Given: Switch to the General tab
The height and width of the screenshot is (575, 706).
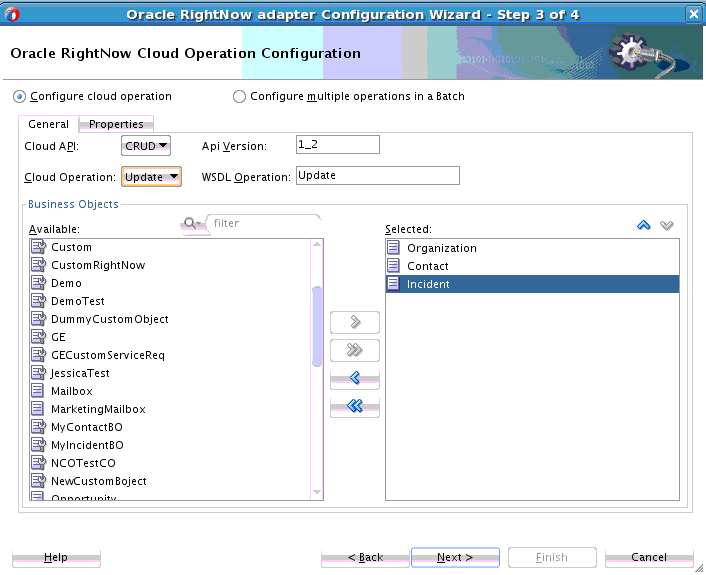Looking at the screenshot, I should pos(49,124).
